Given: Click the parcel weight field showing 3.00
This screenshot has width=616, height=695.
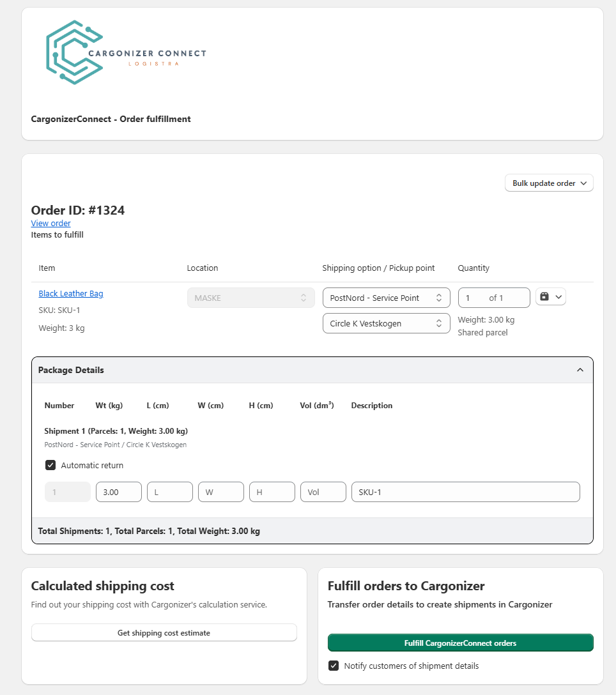Looking at the screenshot, I should tap(118, 492).
